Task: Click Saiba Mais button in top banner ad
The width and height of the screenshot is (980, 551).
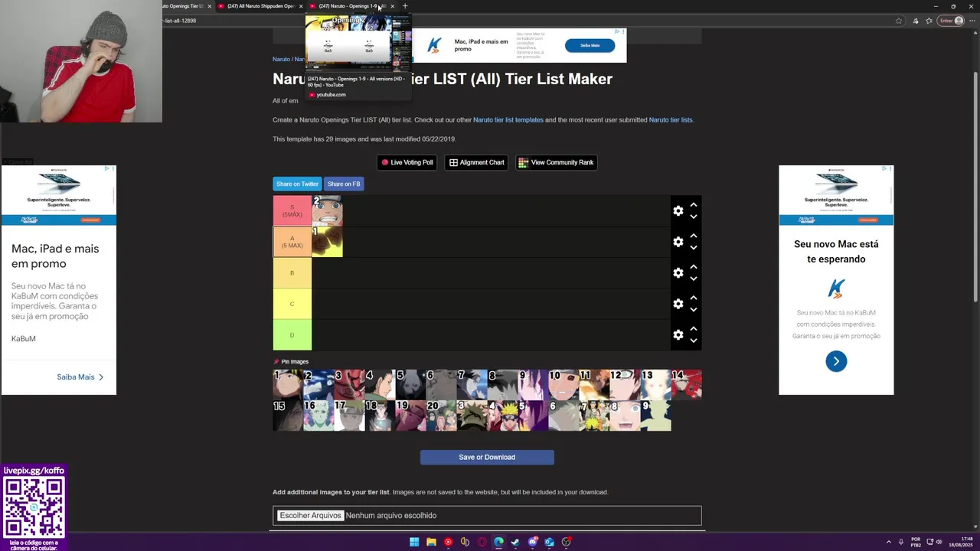Action: point(590,45)
